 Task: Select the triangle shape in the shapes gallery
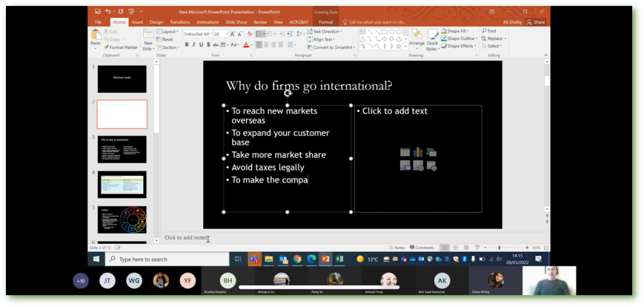click(x=363, y=39)
